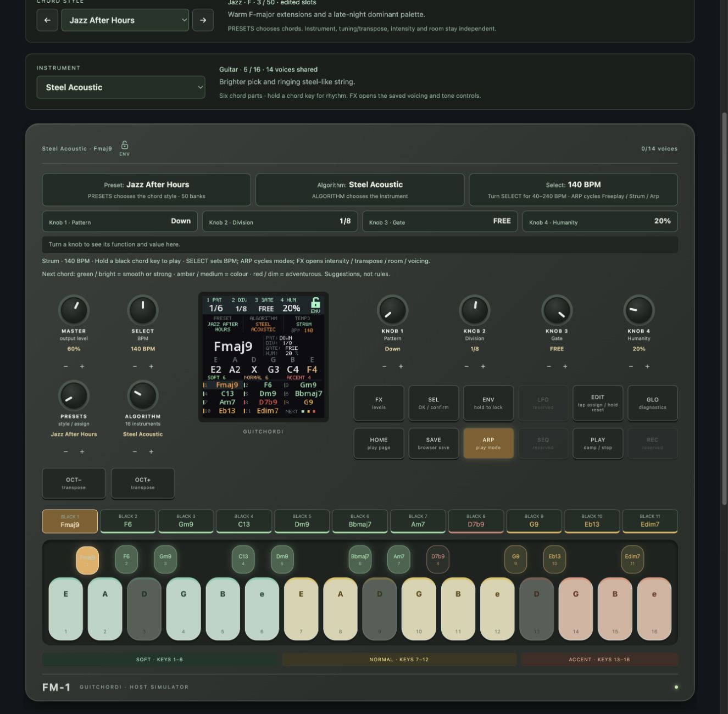The width and height of the screenshot is (728, 714).
Task: Click the FX levels button
Action: (379, 403)
